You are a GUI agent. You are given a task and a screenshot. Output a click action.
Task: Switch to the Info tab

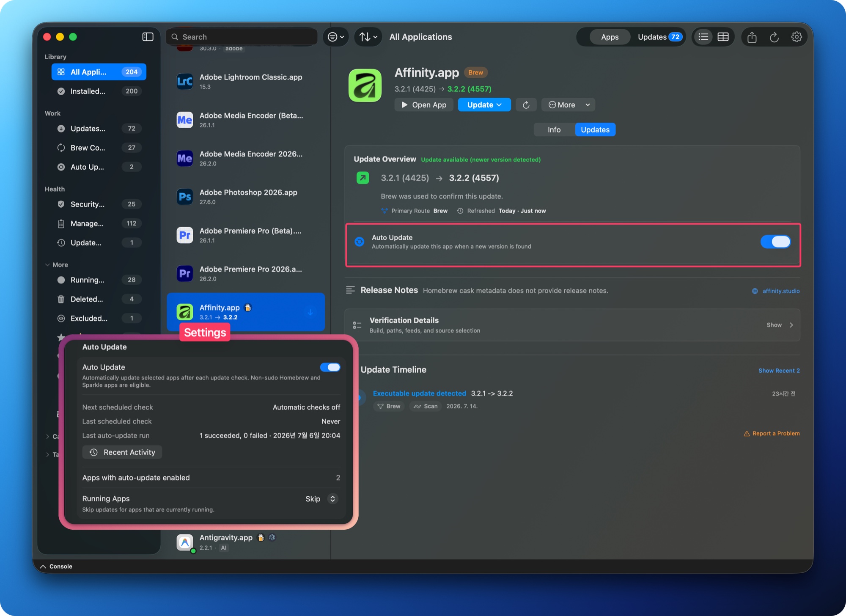(x=554, y=130)
